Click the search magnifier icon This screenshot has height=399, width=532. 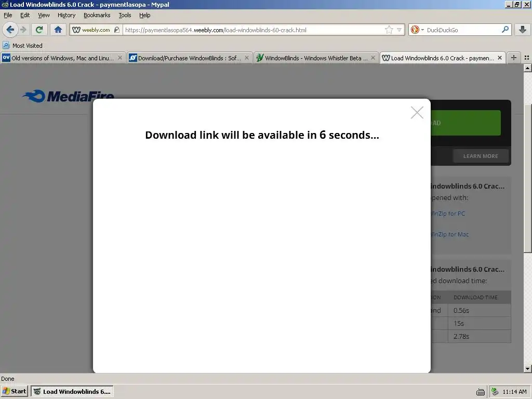click(x=505, y=30)
